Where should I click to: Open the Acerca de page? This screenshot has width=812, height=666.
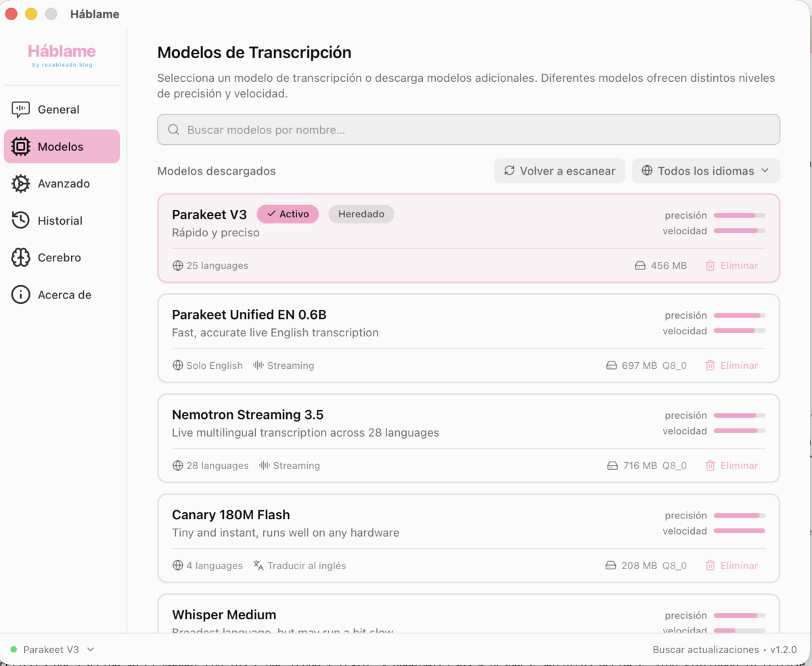click(62, 295)
